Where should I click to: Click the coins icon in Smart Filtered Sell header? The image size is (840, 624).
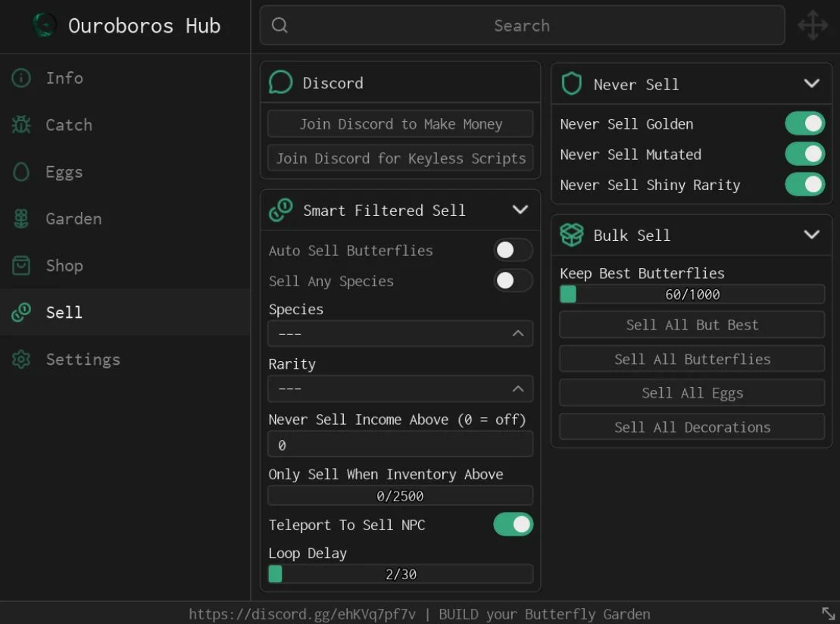(281, 210)
